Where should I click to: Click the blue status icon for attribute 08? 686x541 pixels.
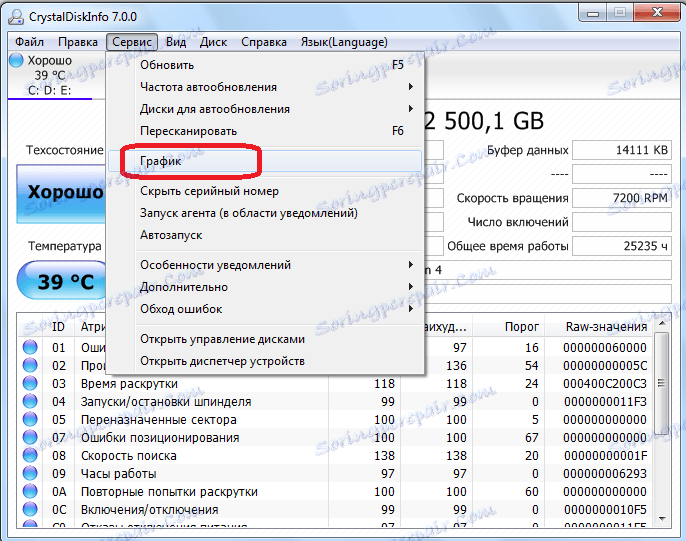point(30,455)
